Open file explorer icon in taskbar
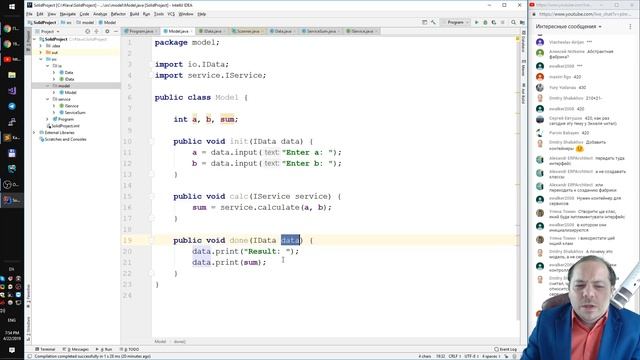The width and height of the screenshot is (640, 360). click(12, 75)
